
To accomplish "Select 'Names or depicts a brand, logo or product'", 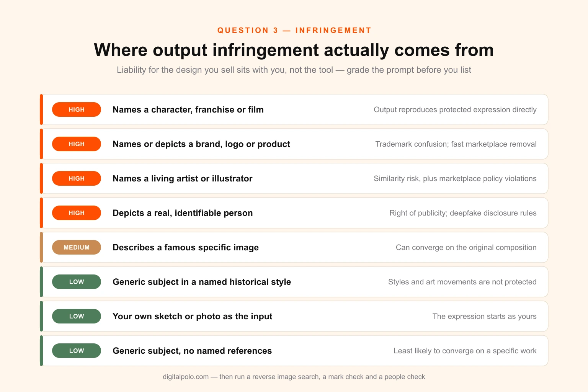I will (x=201, y=144).
